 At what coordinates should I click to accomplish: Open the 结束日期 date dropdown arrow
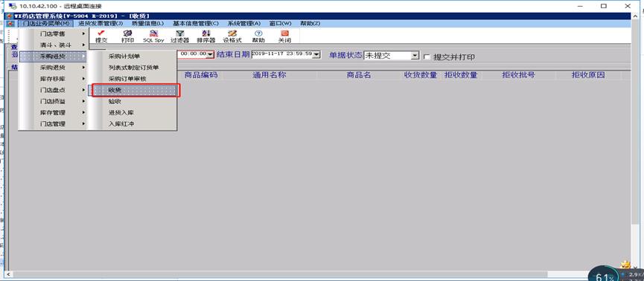tap(316, 54)
